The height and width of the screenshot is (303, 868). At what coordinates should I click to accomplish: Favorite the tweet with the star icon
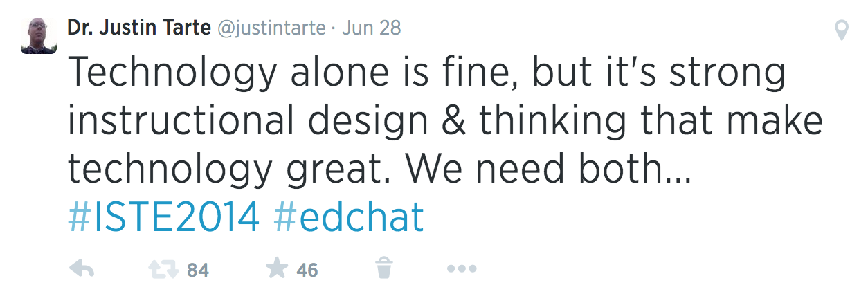[x=277, y=268]
